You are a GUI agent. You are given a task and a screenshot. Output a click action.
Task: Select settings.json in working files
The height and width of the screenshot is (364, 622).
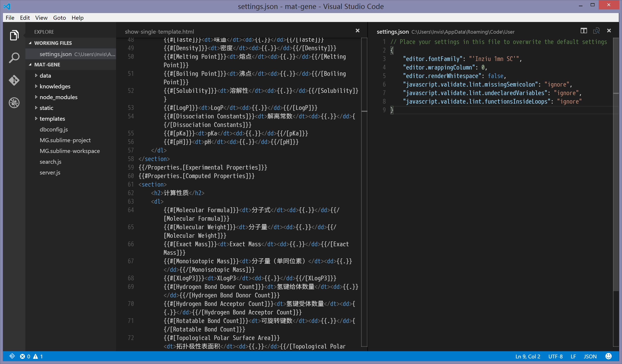[x=70, y=54]
